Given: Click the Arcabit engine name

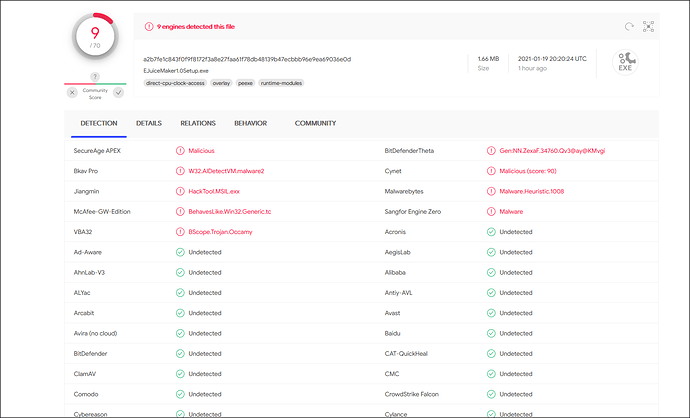Looking at the screenshot, I should click(84, 313).
